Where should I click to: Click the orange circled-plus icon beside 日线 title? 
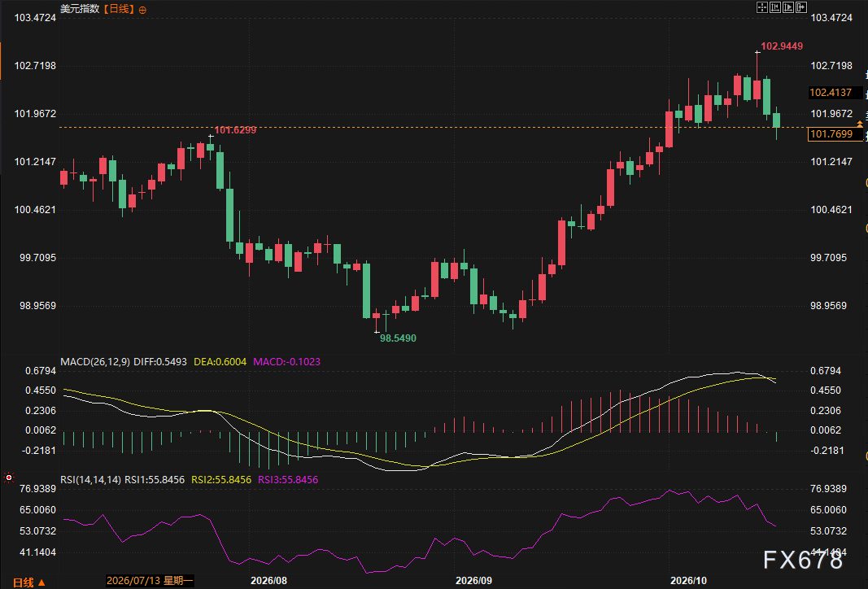[x=143, y=10]
